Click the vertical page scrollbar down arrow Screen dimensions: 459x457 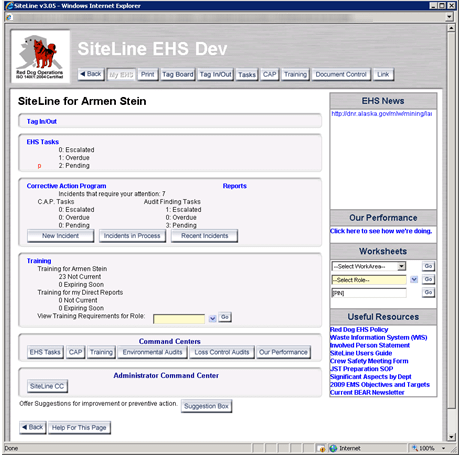click(x=451, y=437)
